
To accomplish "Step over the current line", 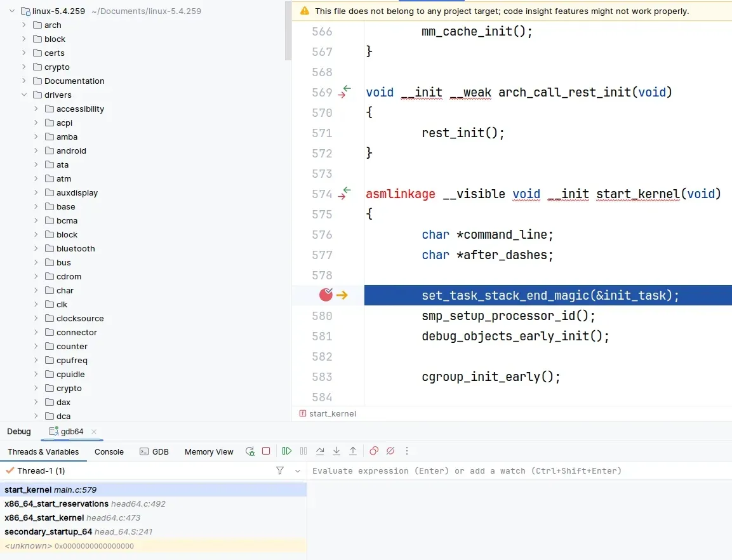I will coord(320,451).
